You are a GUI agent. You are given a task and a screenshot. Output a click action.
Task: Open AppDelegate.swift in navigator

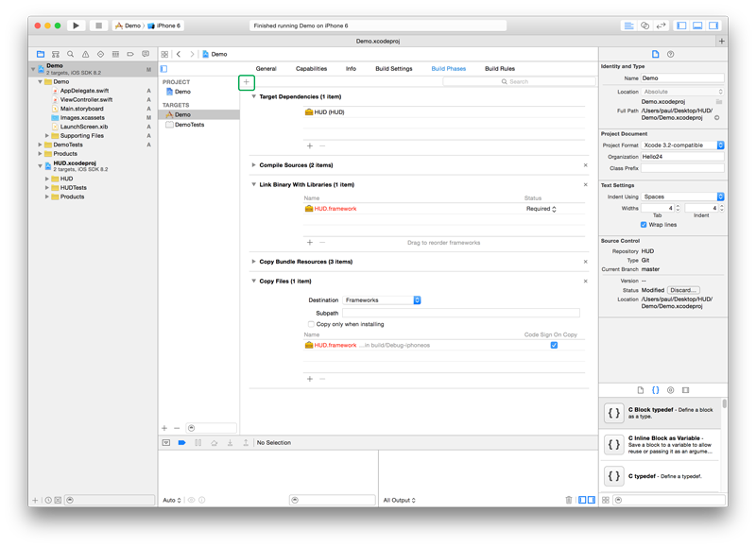[84, 91]
